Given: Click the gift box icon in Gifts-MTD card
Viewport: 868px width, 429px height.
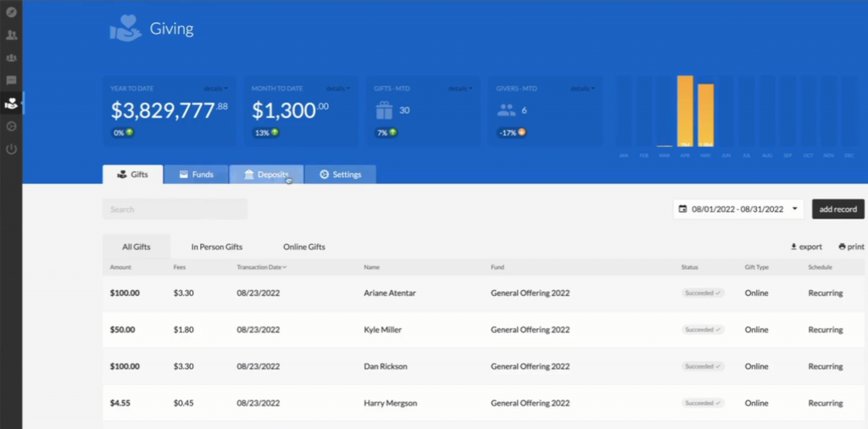Looking at the screenshot, I should (385, 110).
